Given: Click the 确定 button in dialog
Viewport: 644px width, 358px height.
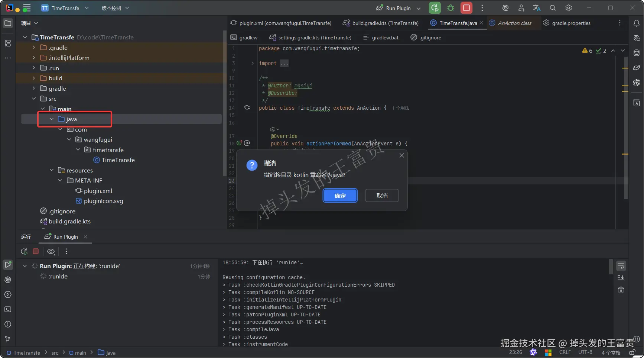Looking at the screenshot, I should (340, 196).
